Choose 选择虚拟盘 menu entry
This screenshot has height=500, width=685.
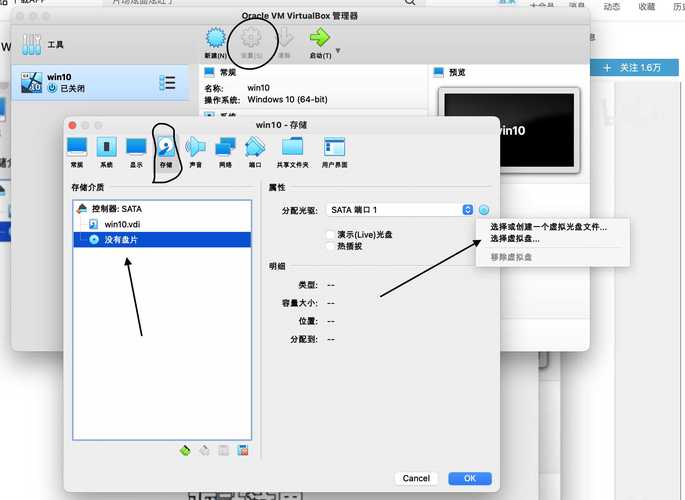point(514,238)
